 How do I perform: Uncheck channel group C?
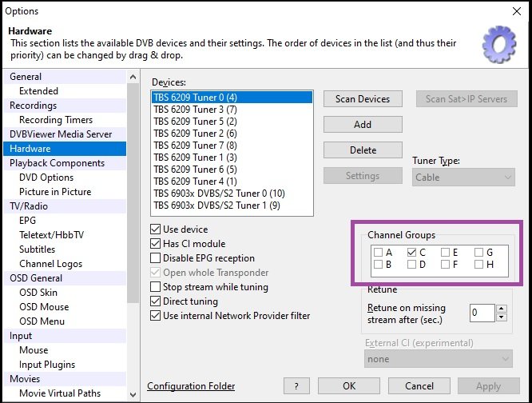click(411, 253)
